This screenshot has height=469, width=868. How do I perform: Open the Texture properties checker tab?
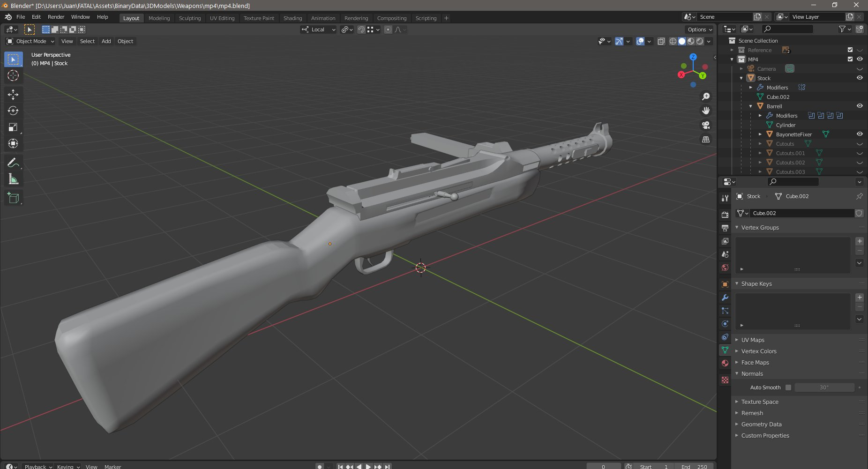725,380
